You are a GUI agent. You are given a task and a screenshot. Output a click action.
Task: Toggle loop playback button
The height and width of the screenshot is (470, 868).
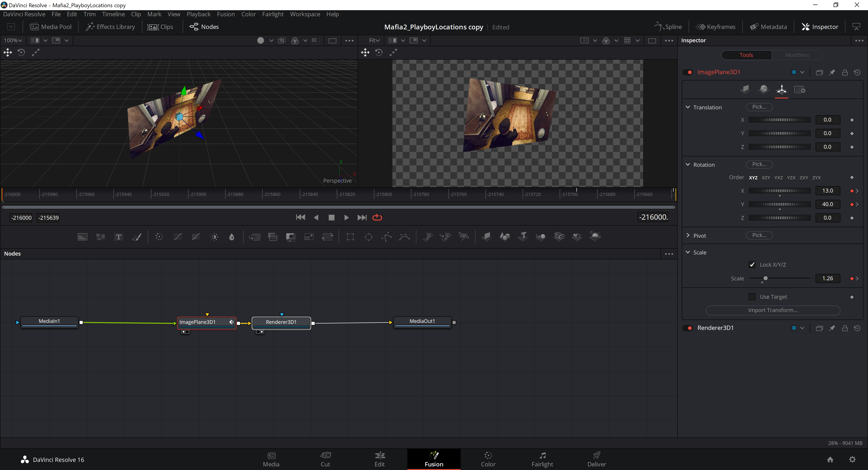pyautogui.click(x=377, y=217)
